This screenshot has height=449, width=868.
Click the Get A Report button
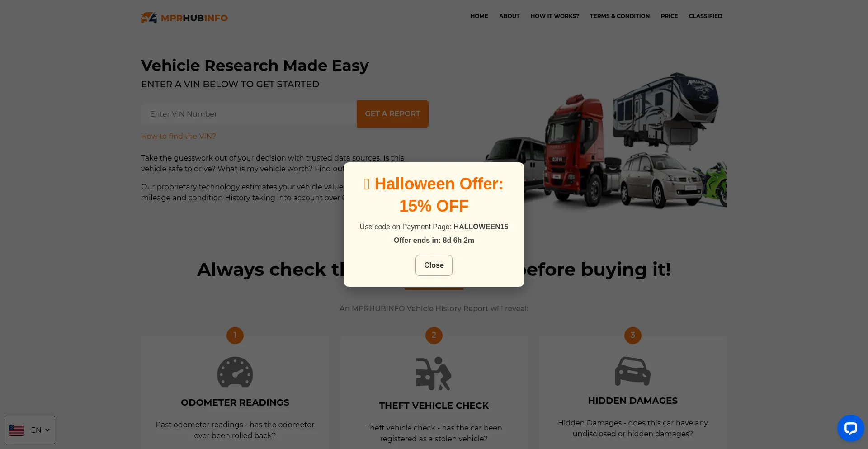point(392,114)
